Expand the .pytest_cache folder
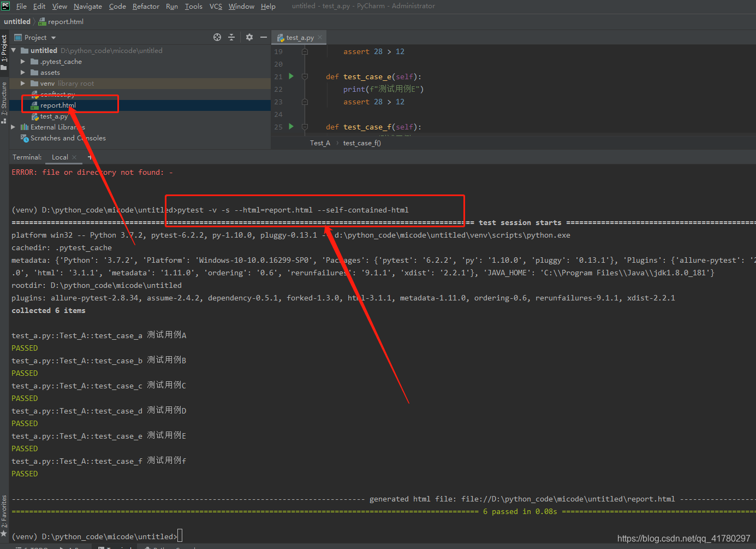 (23, 62)
